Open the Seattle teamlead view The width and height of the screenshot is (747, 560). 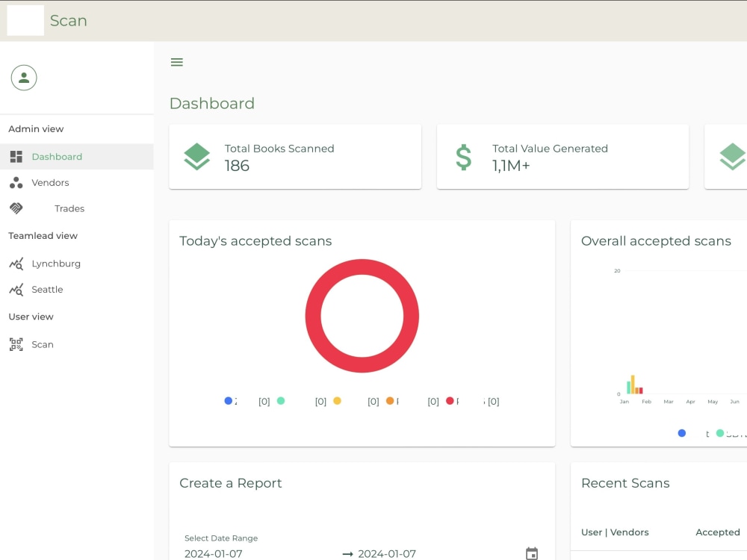tap(77, 290)
